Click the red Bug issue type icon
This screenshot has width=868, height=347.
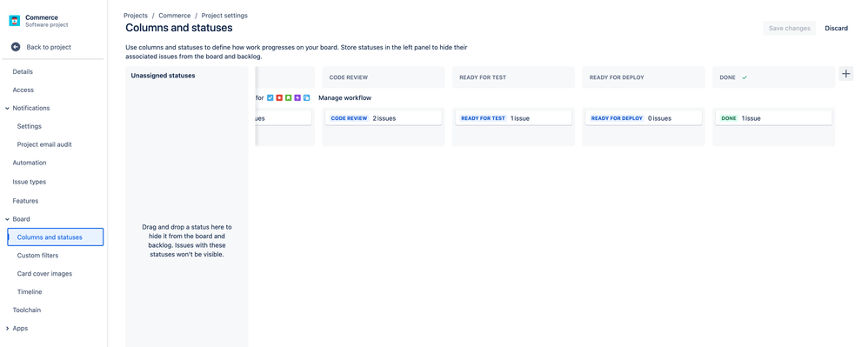pyautogui.click(x=279, y=98)
